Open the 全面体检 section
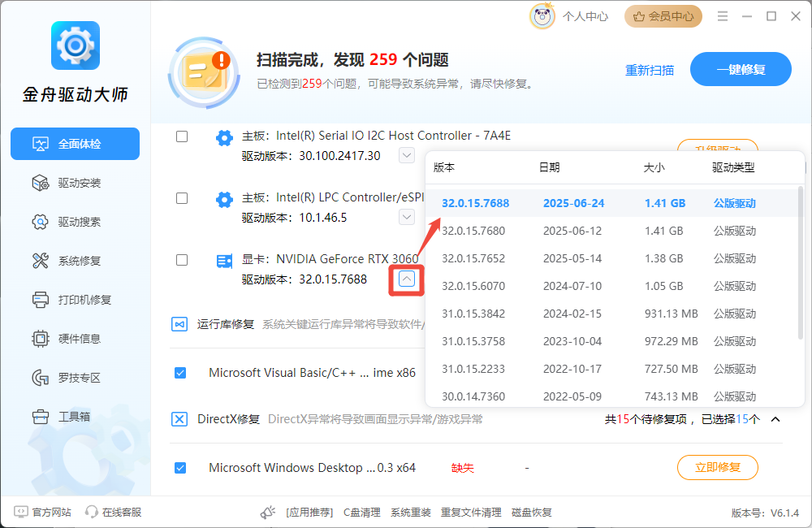The height and width of the screenshot is (528, 812). tap(75, 144)
